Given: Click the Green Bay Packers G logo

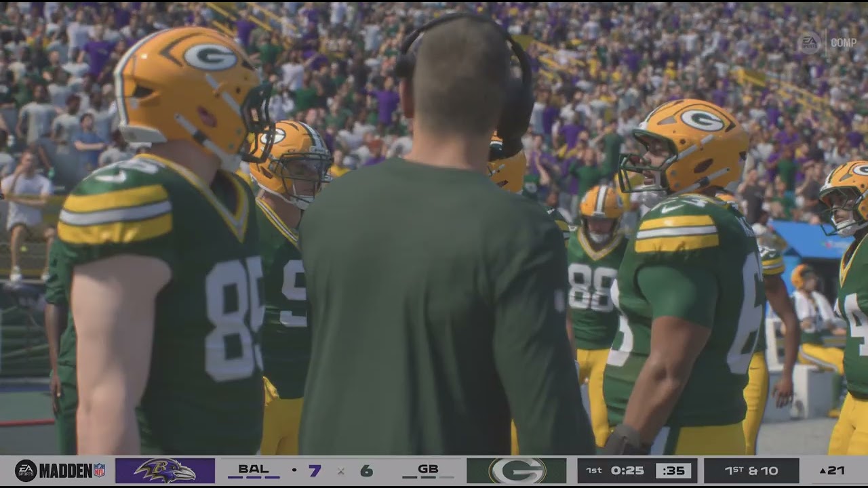Looking at the screenshot, I should (x=517, y=470).
